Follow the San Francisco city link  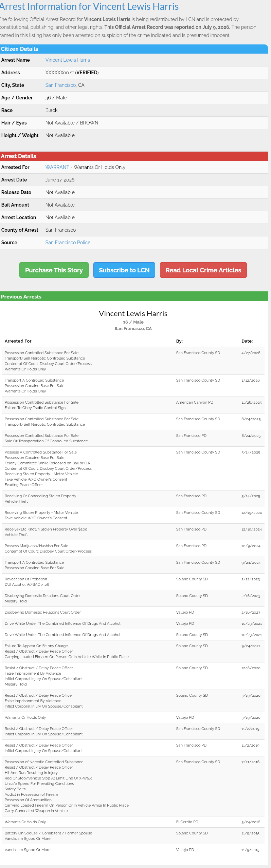click(x=60, y=85)
